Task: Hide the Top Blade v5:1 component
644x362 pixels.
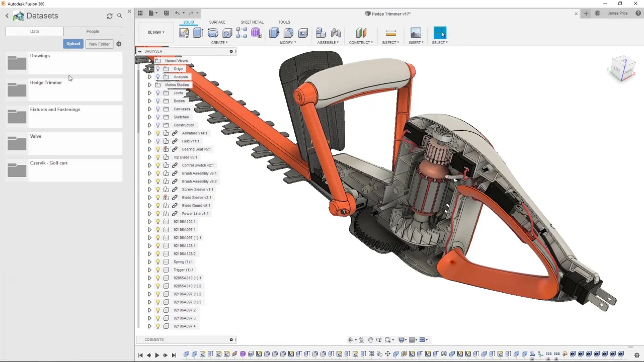Action: tap(157, 157)
